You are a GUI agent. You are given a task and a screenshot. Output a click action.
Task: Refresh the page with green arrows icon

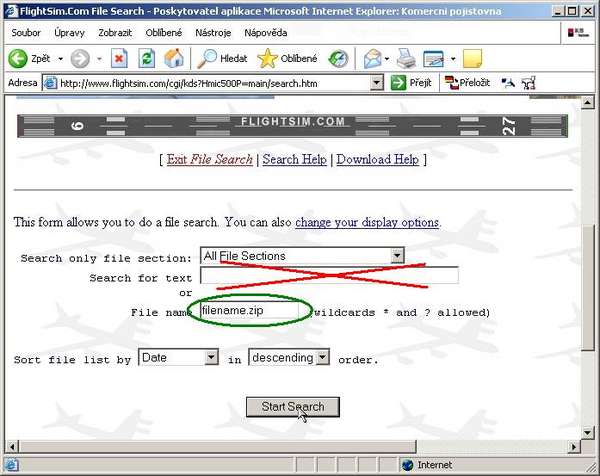pyautogui.click(x=147, y=59)
